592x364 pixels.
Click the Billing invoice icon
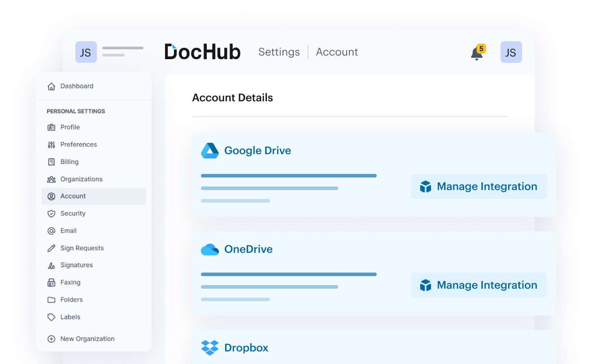(52, 162)
